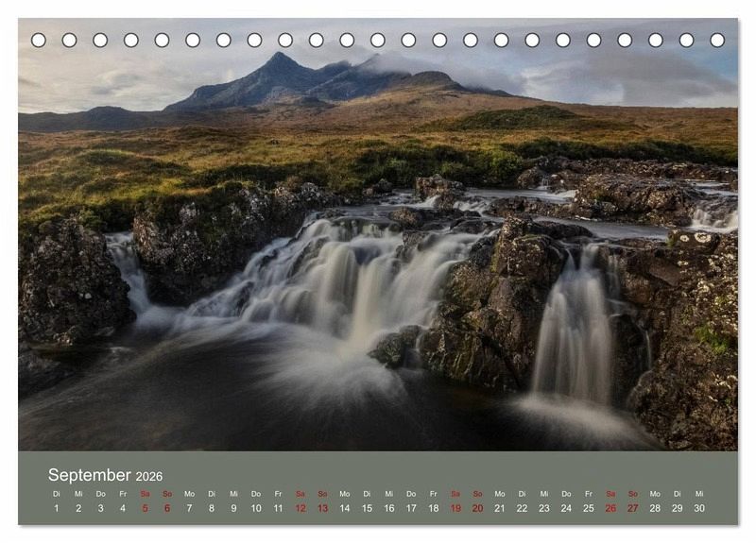Click the 2026 year label
This screenshot has height=543, width=756.
[149, 476]
